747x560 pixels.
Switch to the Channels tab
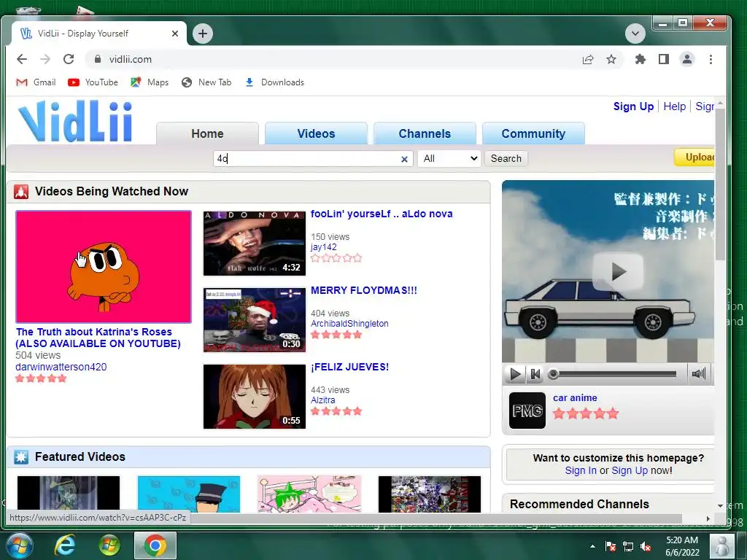point(425,133)
